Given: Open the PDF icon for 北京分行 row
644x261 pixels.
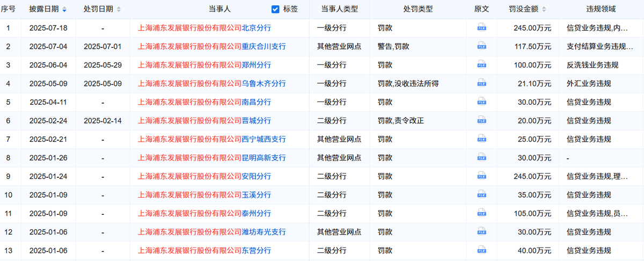Looking at the screenshot, I should (482, 28).
